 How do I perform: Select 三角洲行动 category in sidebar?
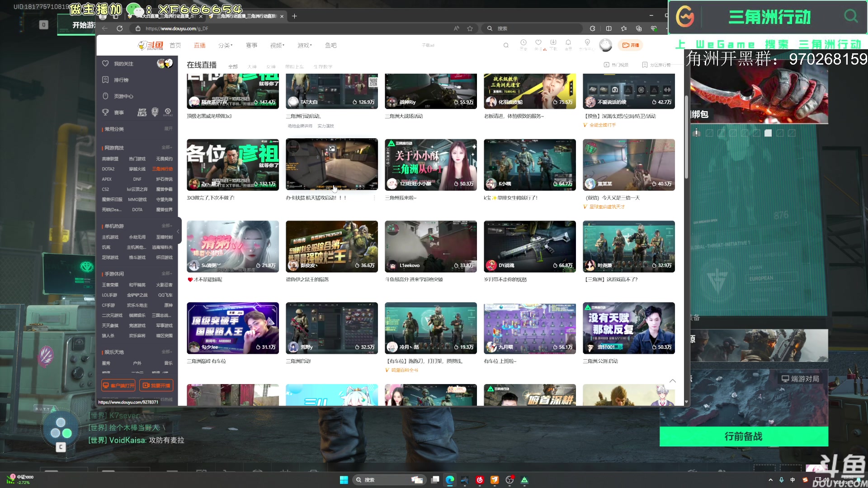pos(162,169)
